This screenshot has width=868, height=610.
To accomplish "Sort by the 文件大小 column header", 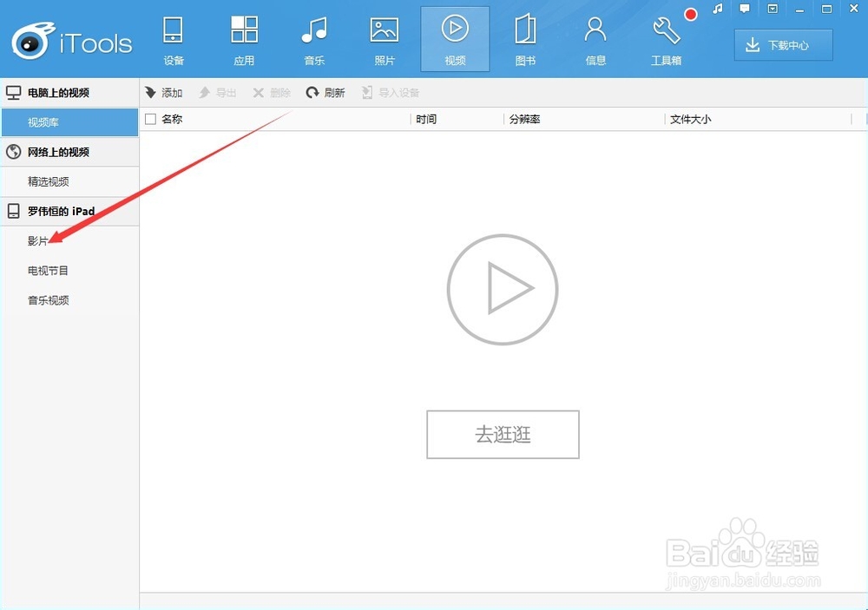I will pyautogui.click(x=690, y=119).
